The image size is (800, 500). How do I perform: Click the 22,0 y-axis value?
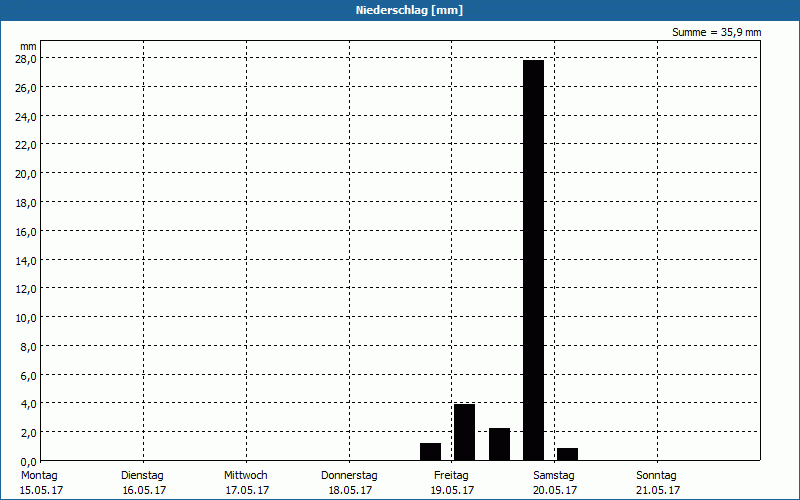[x=26, y=145]
